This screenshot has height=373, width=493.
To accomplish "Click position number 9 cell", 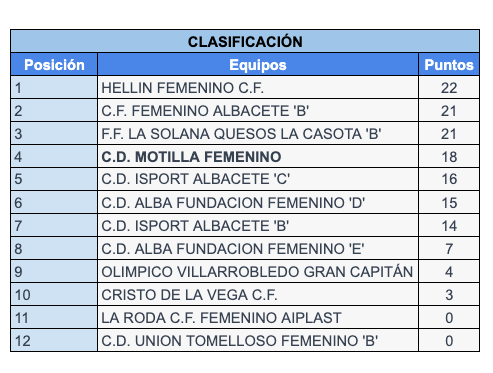I will (54, 272).
